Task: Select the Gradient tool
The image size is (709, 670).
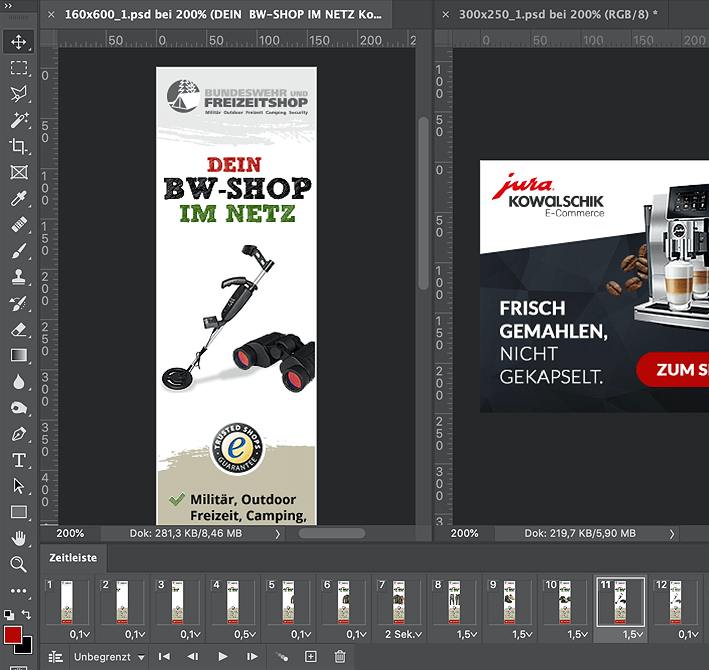Action: coord(19,355)
